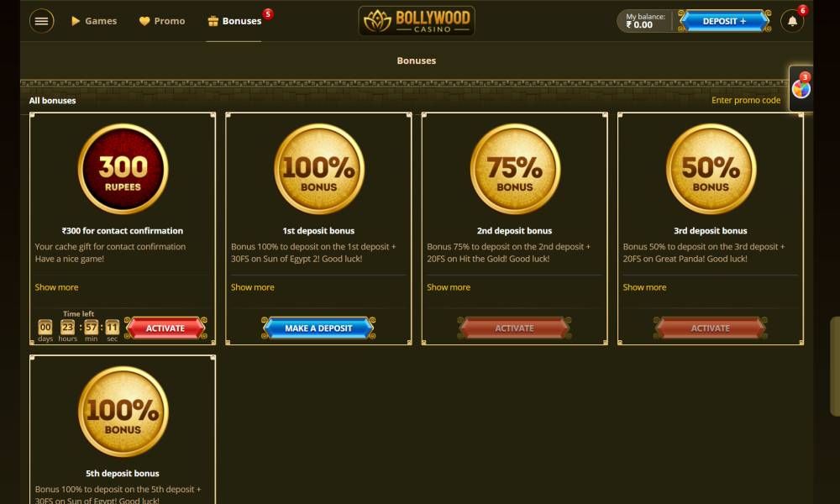This screenshot has width=840, height=504.
Task: Click the 75% bonus coin badge
Action: [x=515, y=169]
